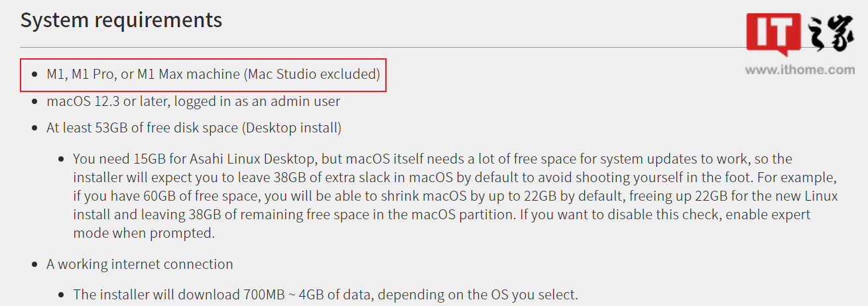This screenshot has width=868, height=306.
Task: Open the www.ithome.com watermark address
Action: click(800, 69)
